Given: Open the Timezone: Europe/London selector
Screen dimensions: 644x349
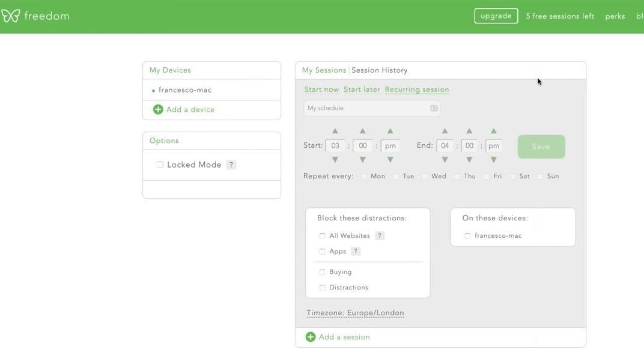Looking at the screenshot, I should point(355,313).
